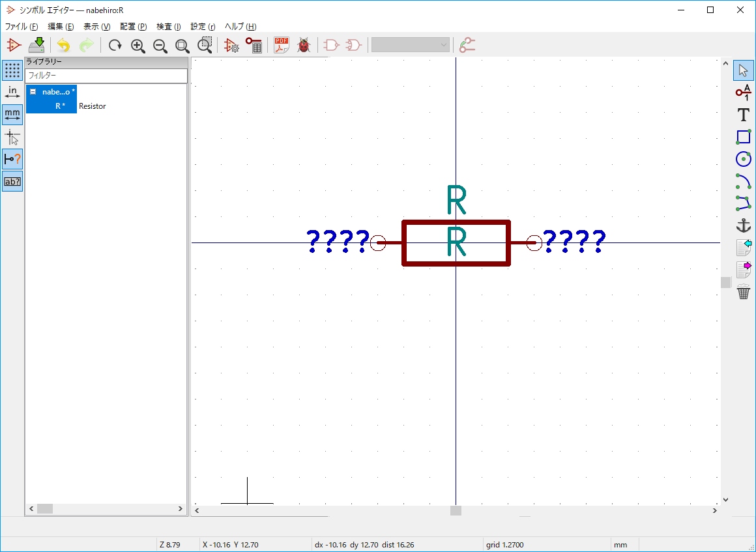The height and width of the screenshot is (552, 756).
Task: Open the pin table
Action: click(254, 46)
